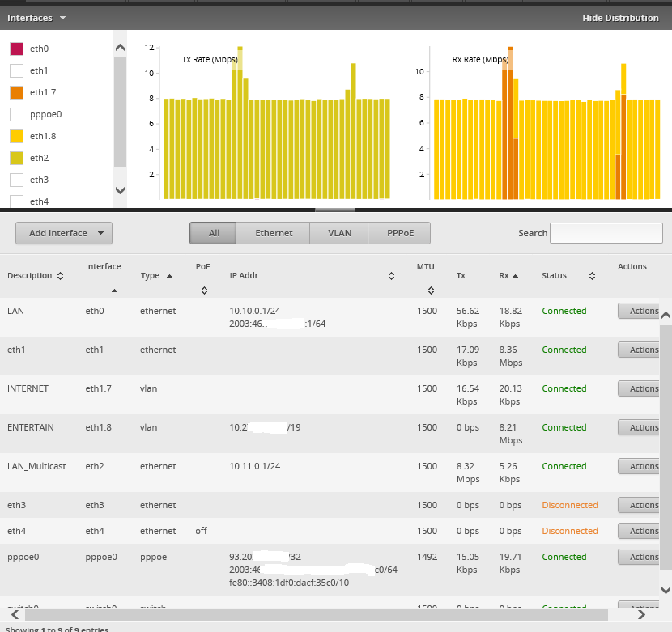Click inside the Search input field
672x632 pixels.
coord(606,233)
